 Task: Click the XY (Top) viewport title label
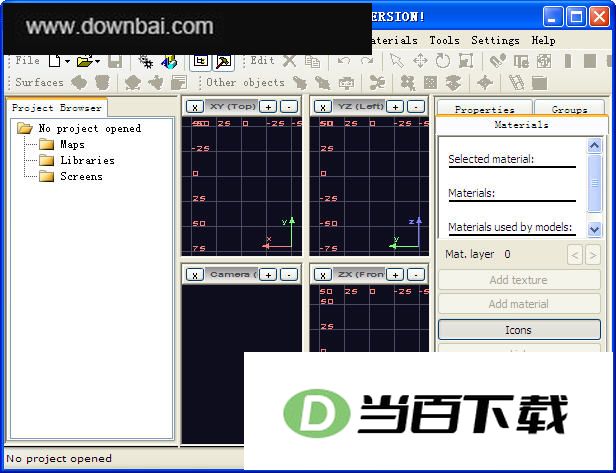233,106
